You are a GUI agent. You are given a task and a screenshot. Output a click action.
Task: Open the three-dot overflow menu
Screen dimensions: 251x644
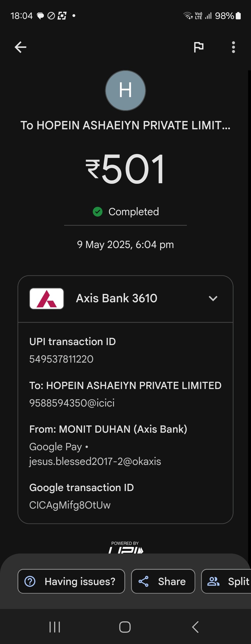coord(233,47)
